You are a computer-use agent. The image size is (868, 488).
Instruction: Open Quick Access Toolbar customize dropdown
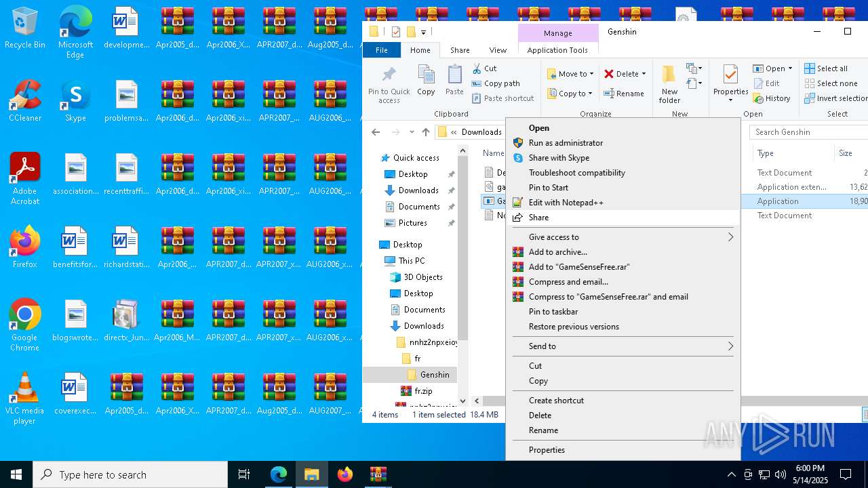coord(423,32)
